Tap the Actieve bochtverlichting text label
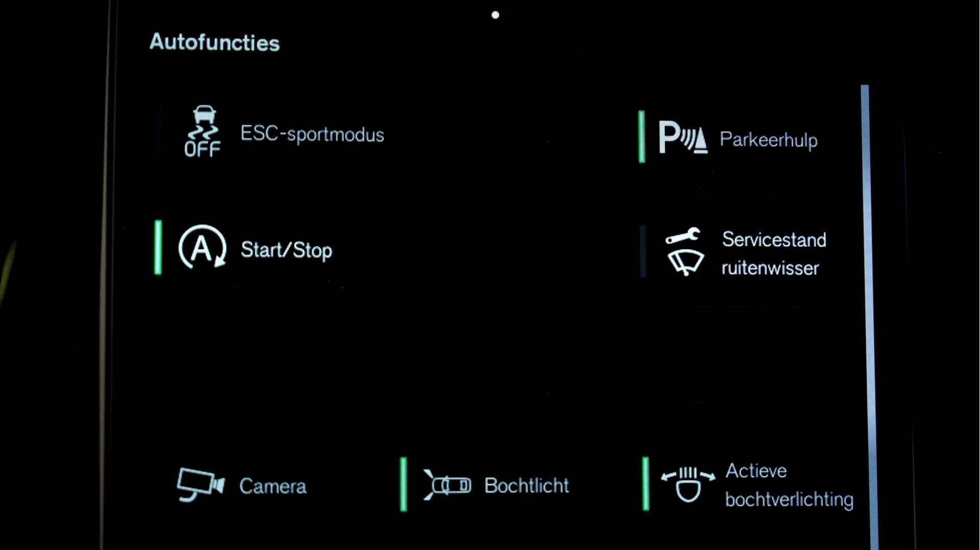This screenshot has height=550, width=980. click(x=789, y=485)
